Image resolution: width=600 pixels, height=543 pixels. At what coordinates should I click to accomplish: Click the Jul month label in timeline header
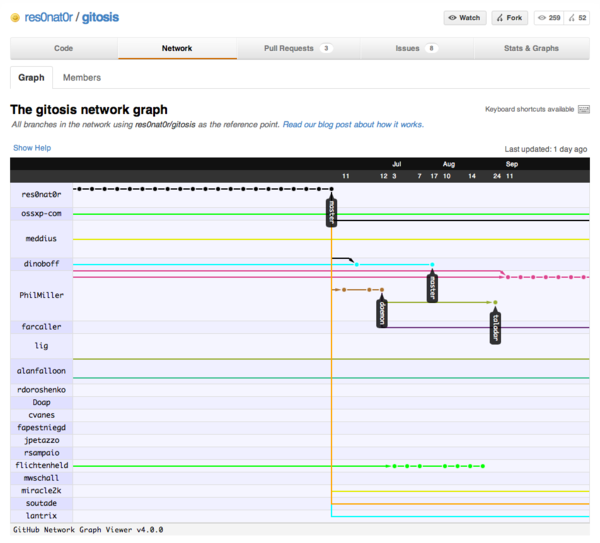[x=396, y=164]
